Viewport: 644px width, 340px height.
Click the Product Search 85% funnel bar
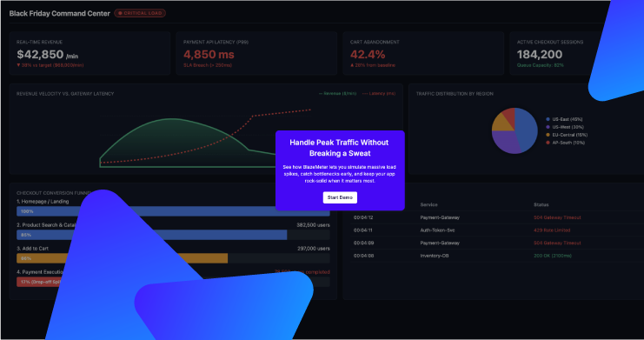[151, 235]
